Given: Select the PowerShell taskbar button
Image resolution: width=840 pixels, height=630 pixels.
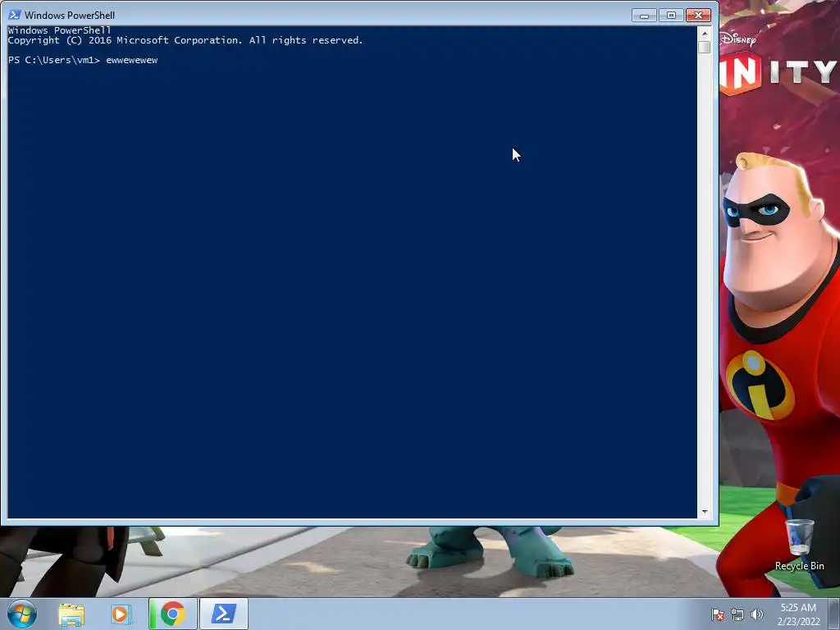Looking at the screenshot, I should [224, 614].
